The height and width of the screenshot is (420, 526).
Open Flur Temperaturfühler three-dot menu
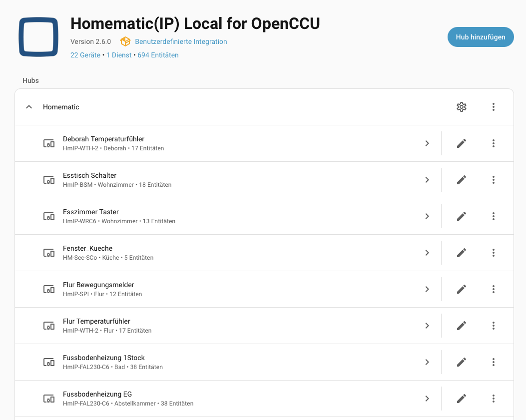(x=494, y=326)
